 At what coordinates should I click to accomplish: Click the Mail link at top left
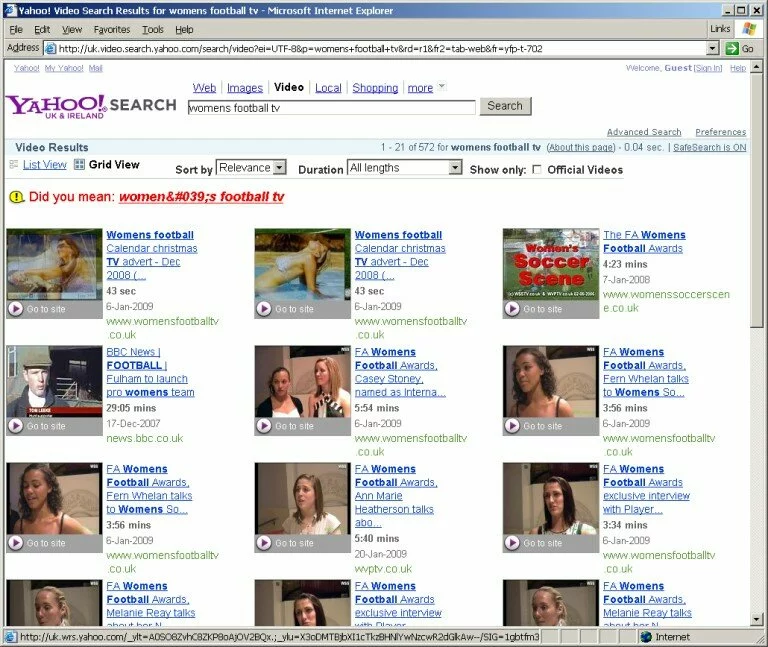click(96, 68)
